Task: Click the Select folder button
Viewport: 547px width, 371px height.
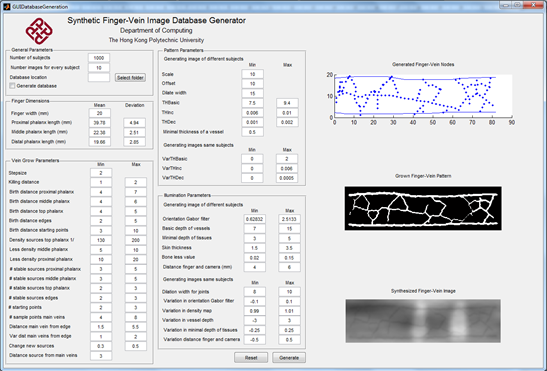Action: click(130, 77)
